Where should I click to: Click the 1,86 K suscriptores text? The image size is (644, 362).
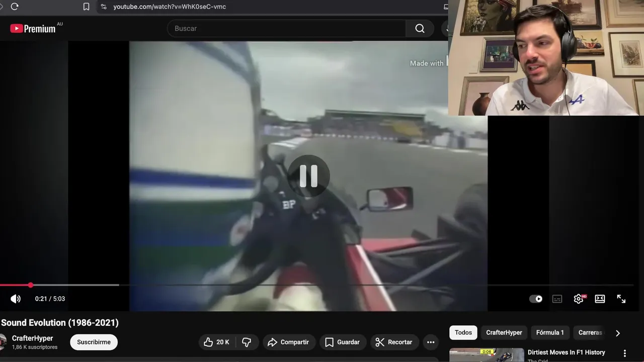pyautogui.click(x=35, y=347)
